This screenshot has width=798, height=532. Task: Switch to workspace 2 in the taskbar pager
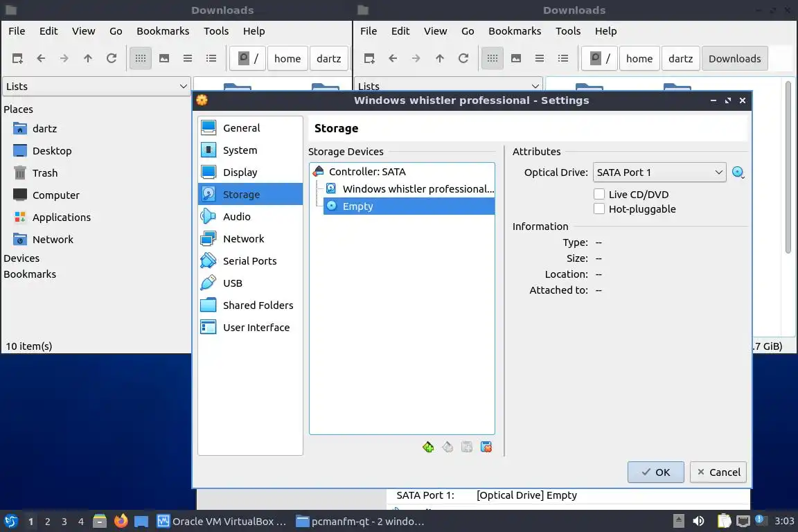point(47,522)
